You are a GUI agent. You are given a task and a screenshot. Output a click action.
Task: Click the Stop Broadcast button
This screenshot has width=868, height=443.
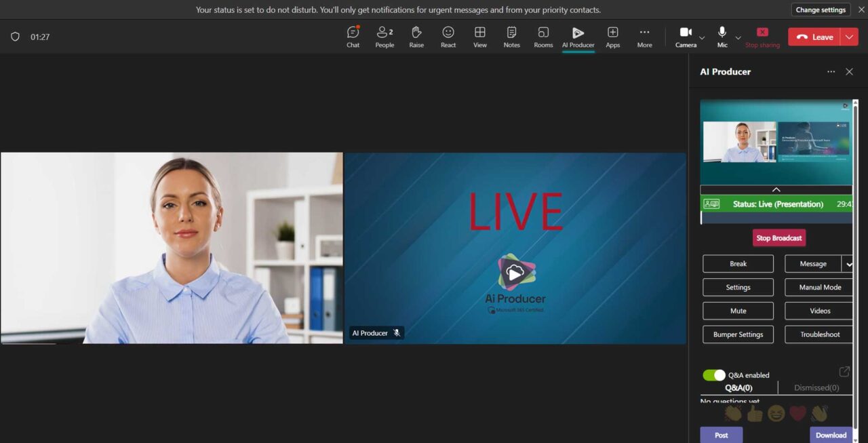[x=779, y=238]
